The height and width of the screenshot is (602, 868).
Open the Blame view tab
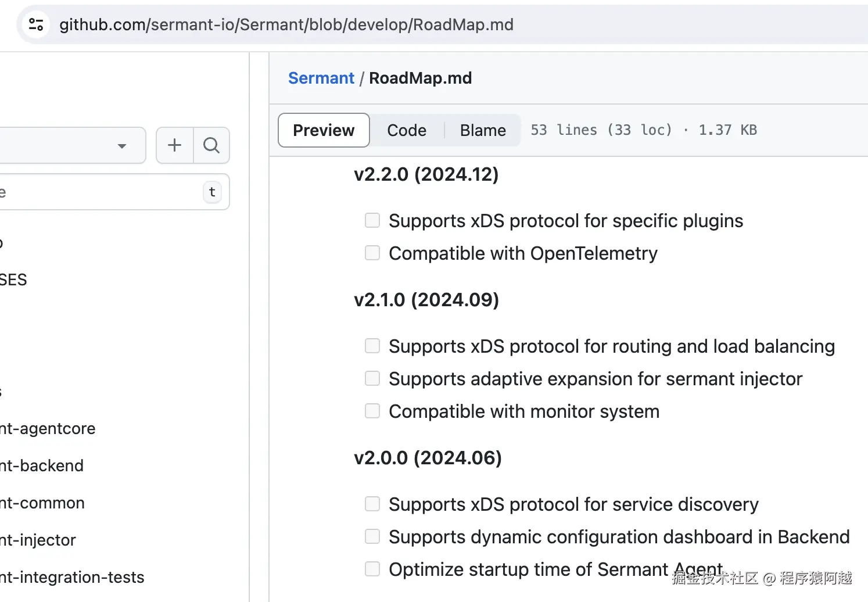pyautogui.click(x=483, y=130)
